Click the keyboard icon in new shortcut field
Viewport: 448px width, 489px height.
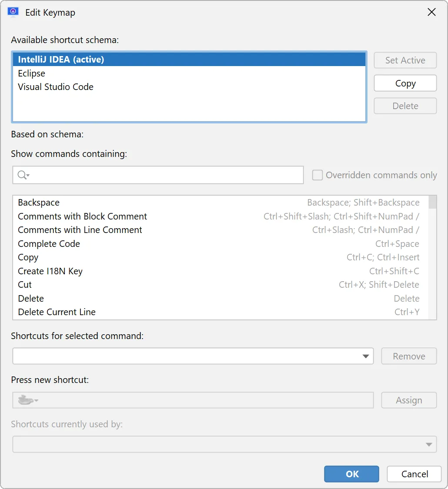(x=27, y=400)
